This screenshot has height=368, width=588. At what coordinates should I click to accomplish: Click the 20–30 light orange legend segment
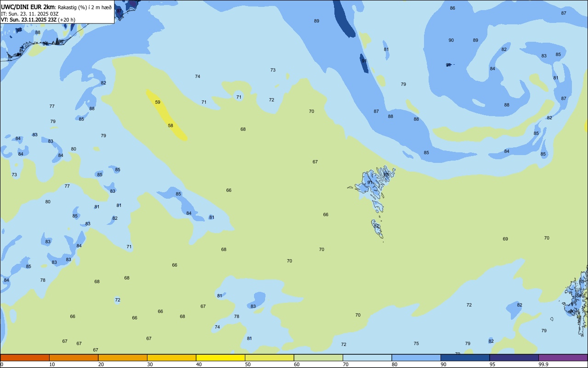click(x=123, y=357)
